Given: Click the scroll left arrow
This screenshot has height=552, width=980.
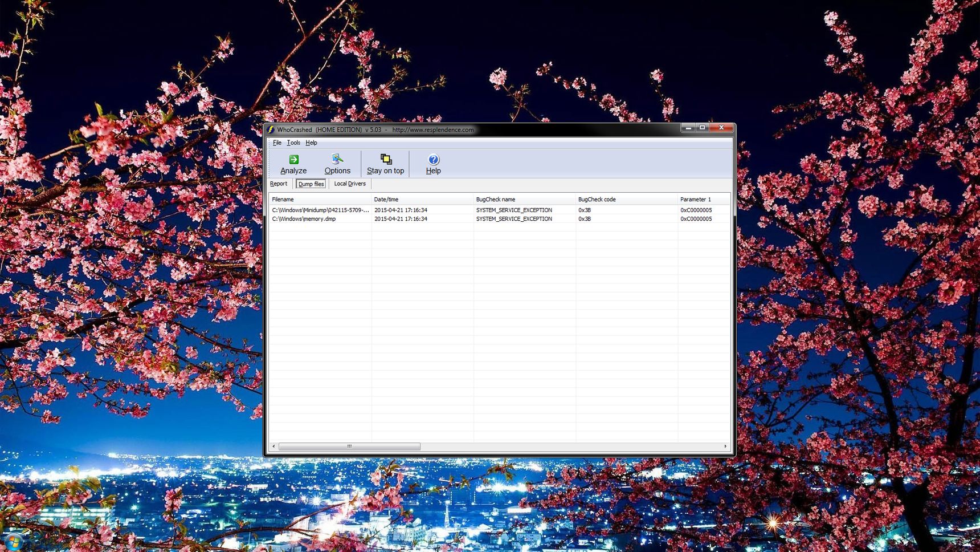Looking at the screenshot, I should coord(274,447).
